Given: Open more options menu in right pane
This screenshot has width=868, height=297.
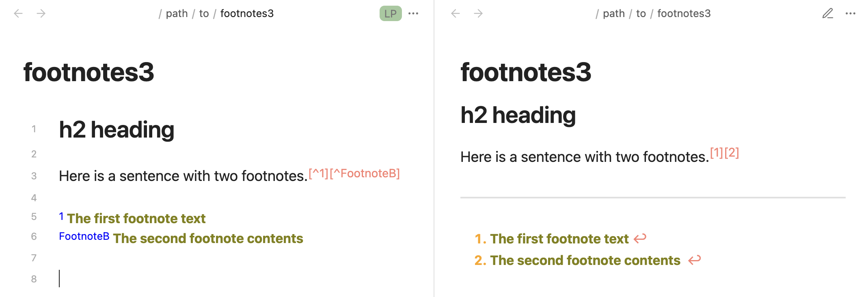Looking at the screenshot, I should pyautogui.click(x=851, y=13).
